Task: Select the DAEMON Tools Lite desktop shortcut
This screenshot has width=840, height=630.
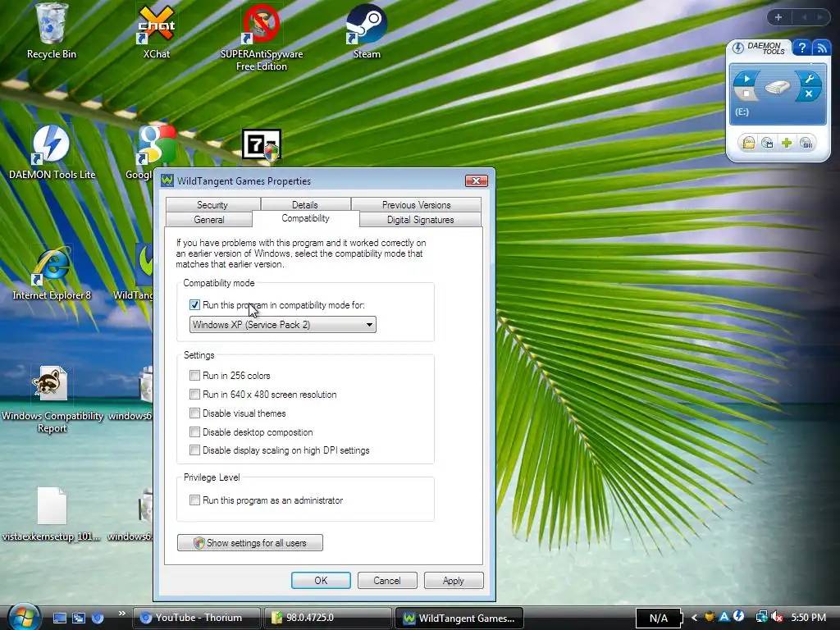Action: 52,153
